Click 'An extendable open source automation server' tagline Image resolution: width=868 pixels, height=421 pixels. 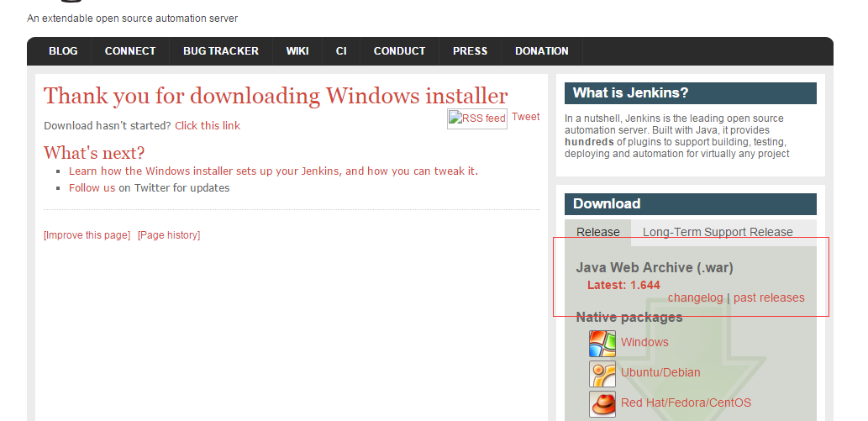point(132,18)
